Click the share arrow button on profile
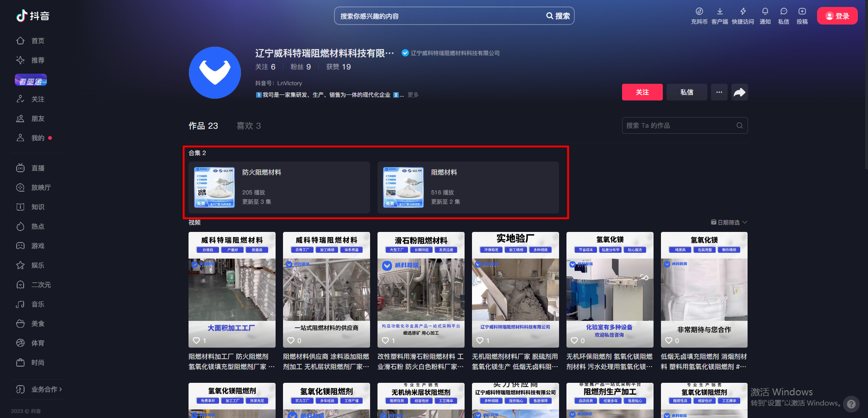Viewport: 868px width, 418px height. click(x=739, y=92)
